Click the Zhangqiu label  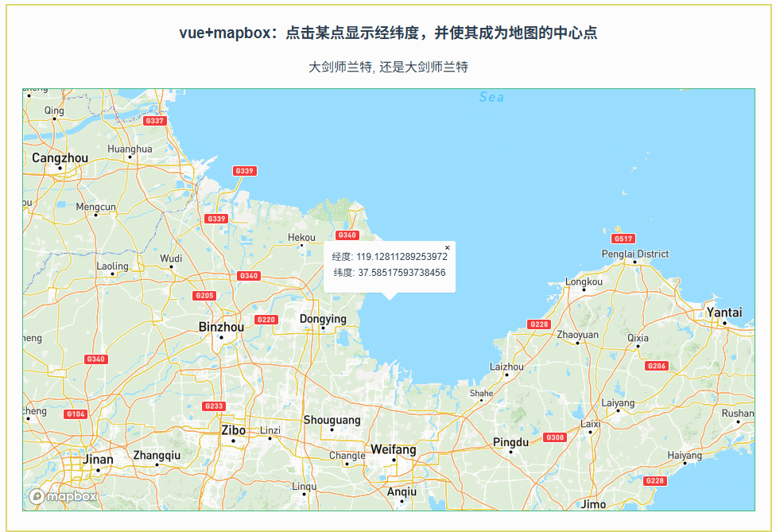click(157, 456)
